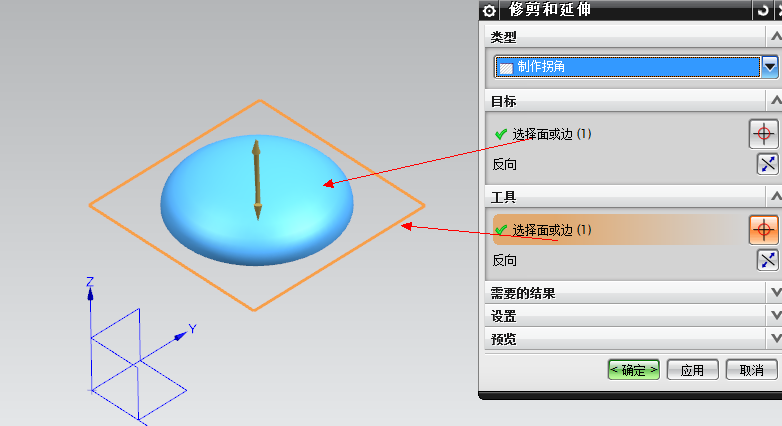The image size is (782, 426).
Task: Collapse the 目标 section
Action: point(776,101)
